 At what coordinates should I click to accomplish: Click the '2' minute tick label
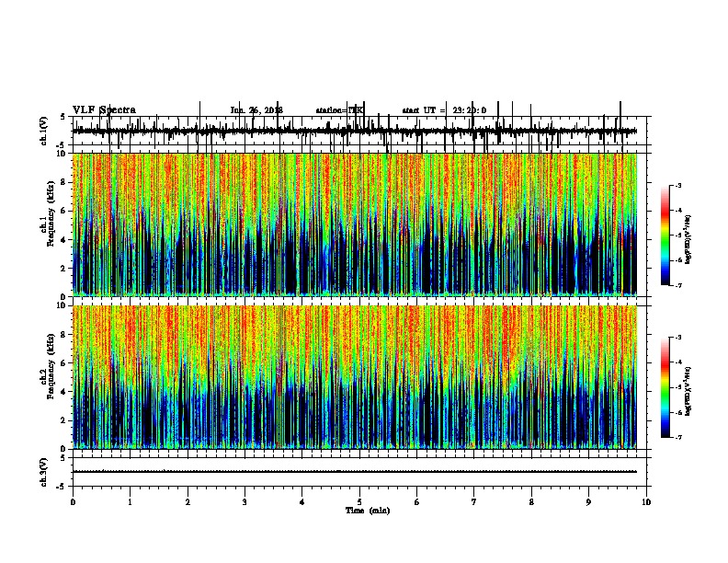click(188, 501)
